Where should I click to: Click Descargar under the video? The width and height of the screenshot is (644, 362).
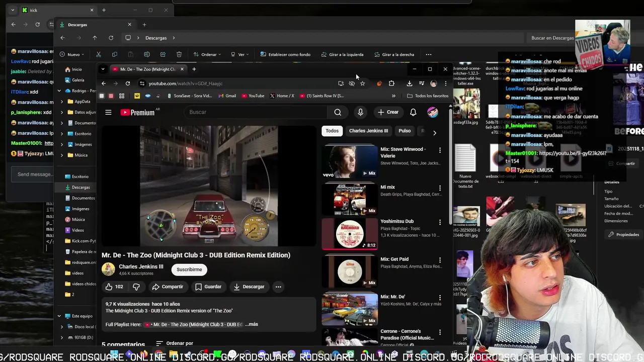click(x=249, y=287)
